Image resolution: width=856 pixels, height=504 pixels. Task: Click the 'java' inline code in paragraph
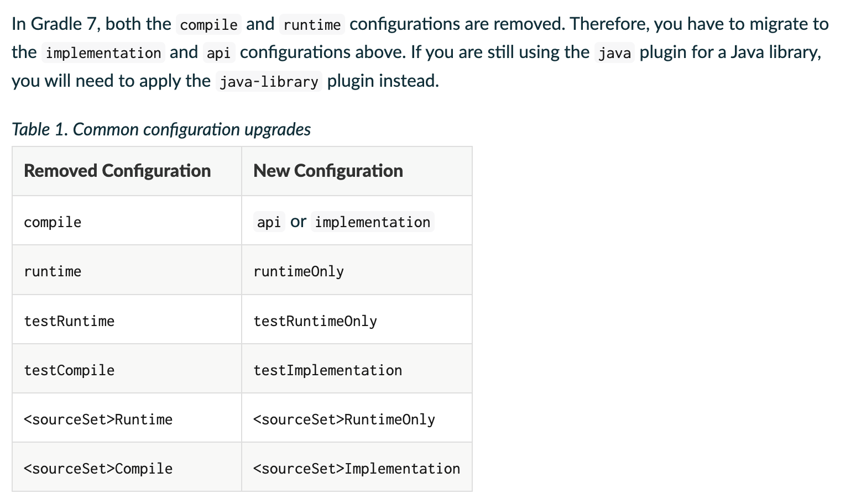click(615, 53)
